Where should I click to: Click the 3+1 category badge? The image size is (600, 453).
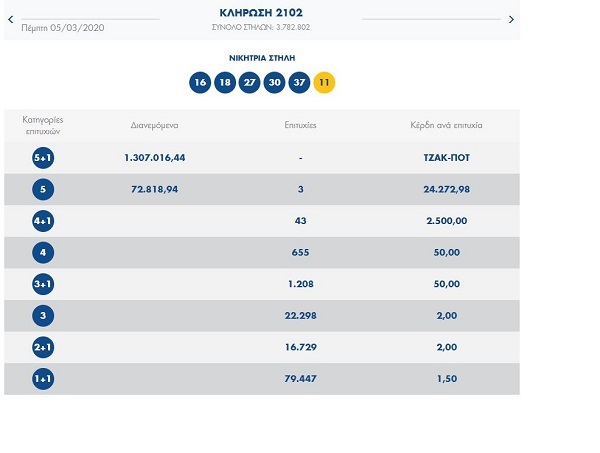[43, 284]
